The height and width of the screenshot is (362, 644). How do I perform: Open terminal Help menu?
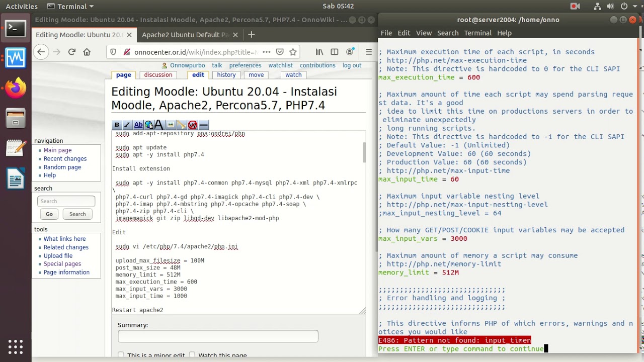[504, 33]
